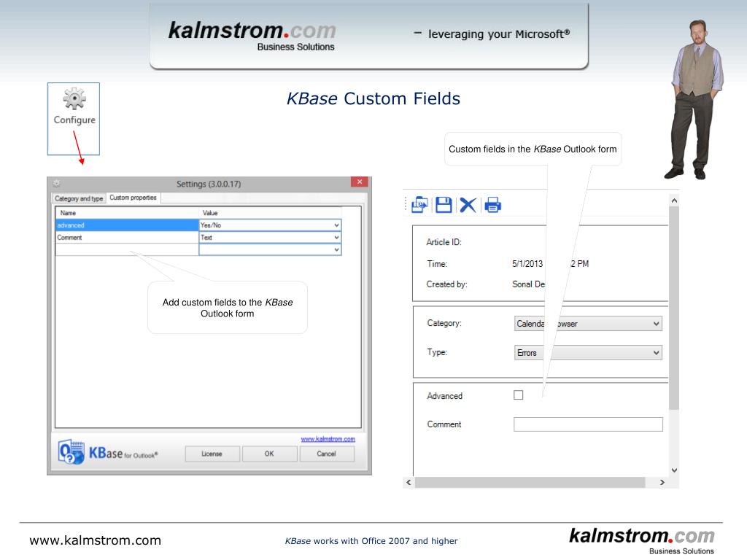747x560 pixels.
Task: Expand the Category dropdown
Action: pos(656,324)
